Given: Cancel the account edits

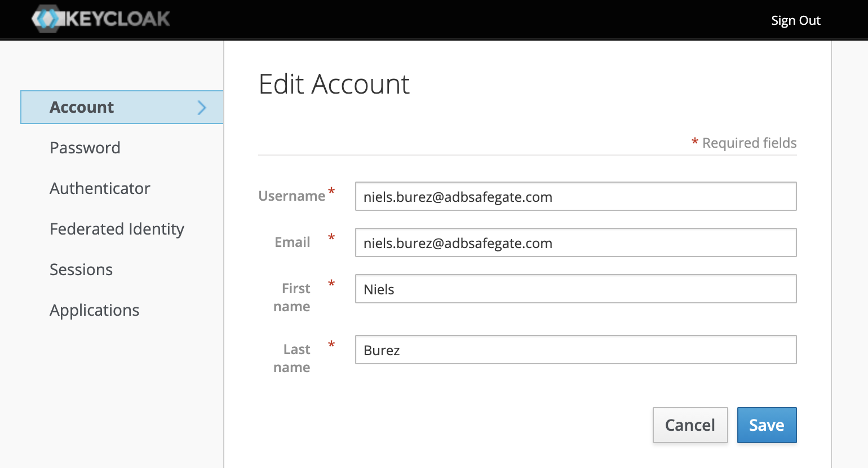Looking at the screenshot, I should tap(690, 425).
